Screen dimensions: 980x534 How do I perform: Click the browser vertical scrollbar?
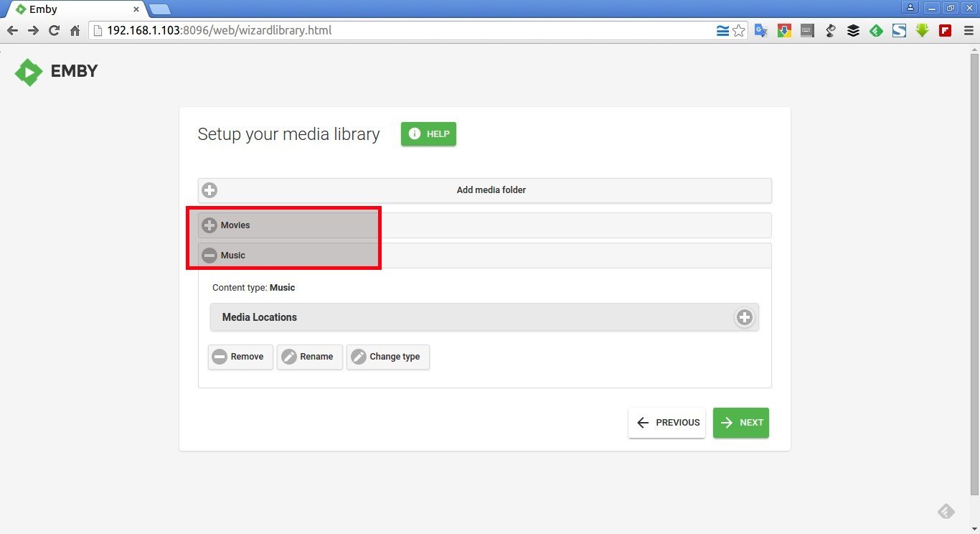(974, 273)
